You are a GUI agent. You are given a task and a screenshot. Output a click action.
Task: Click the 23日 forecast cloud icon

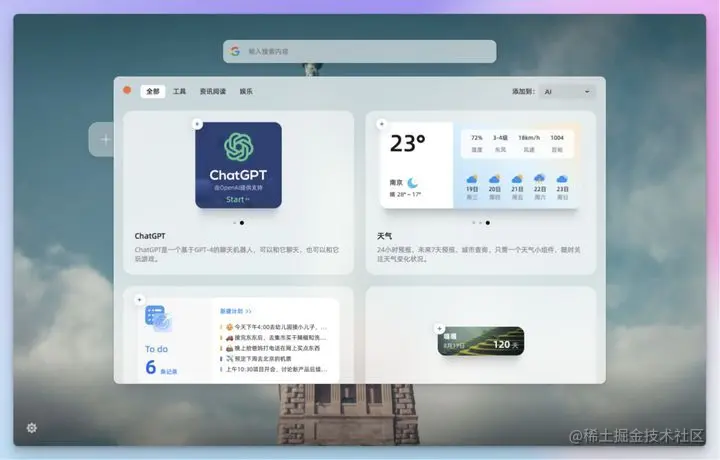(562, 179)
